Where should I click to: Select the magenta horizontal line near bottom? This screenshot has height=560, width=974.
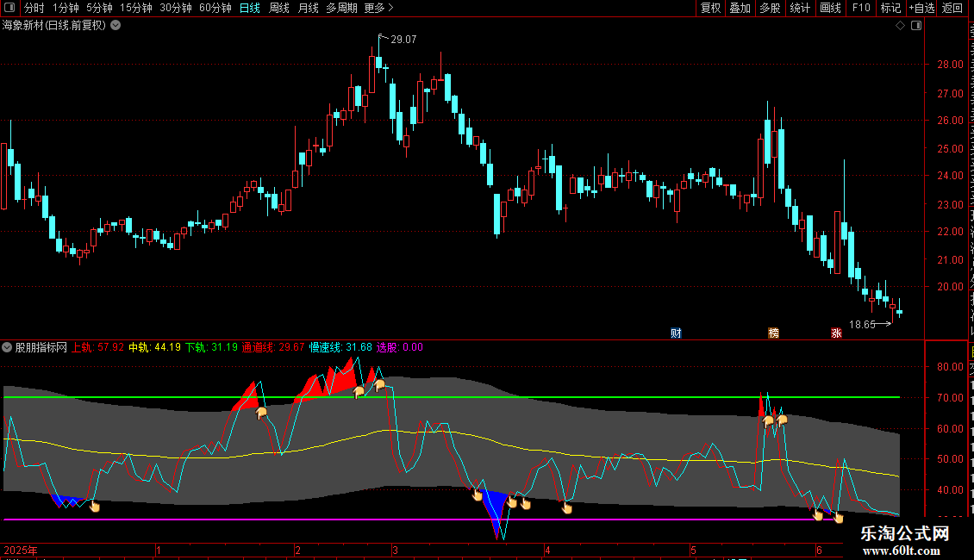click(421, 520)
